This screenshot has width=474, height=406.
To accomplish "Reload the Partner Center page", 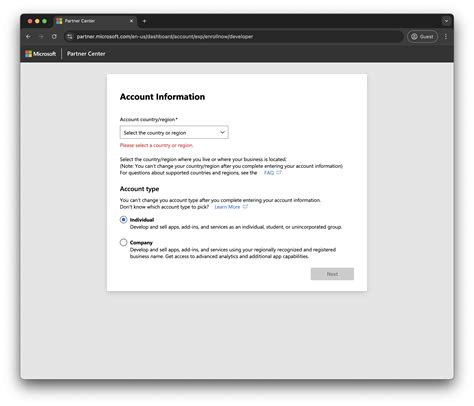I will pos(54,37).
